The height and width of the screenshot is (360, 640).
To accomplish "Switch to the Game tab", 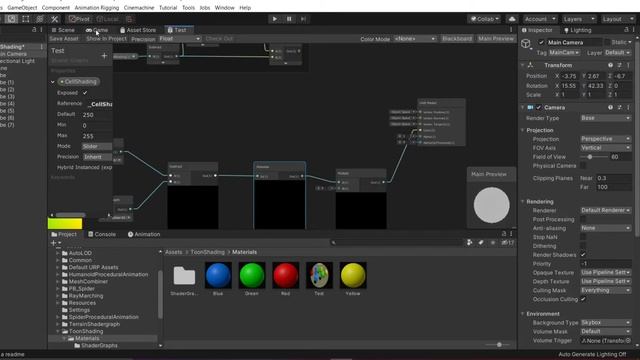I will (97, 30).
